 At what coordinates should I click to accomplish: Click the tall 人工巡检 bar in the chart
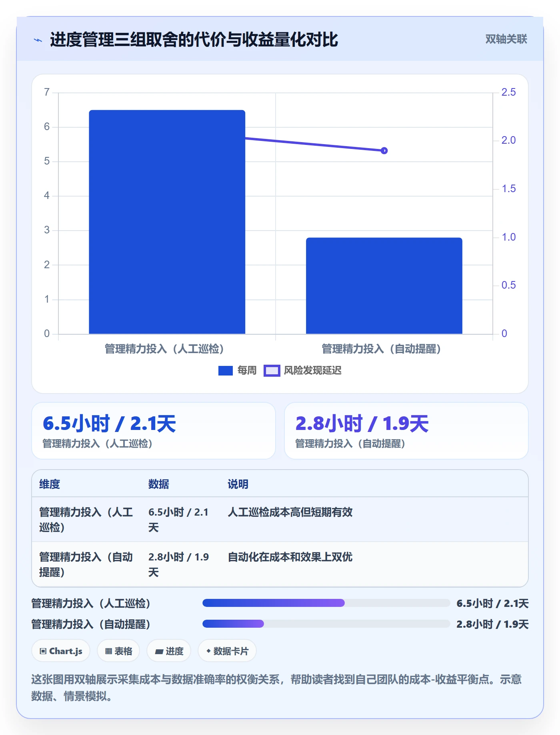(x=167, y=222)
